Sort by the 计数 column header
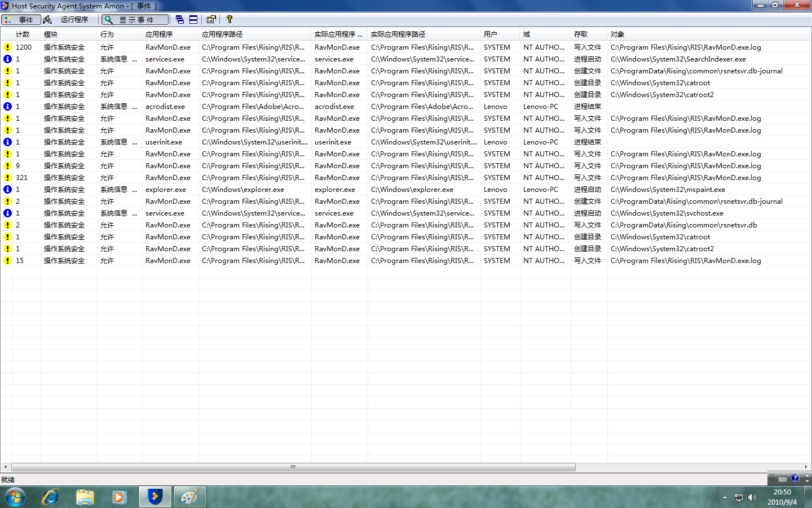812x508 pixels. [27, 34]
